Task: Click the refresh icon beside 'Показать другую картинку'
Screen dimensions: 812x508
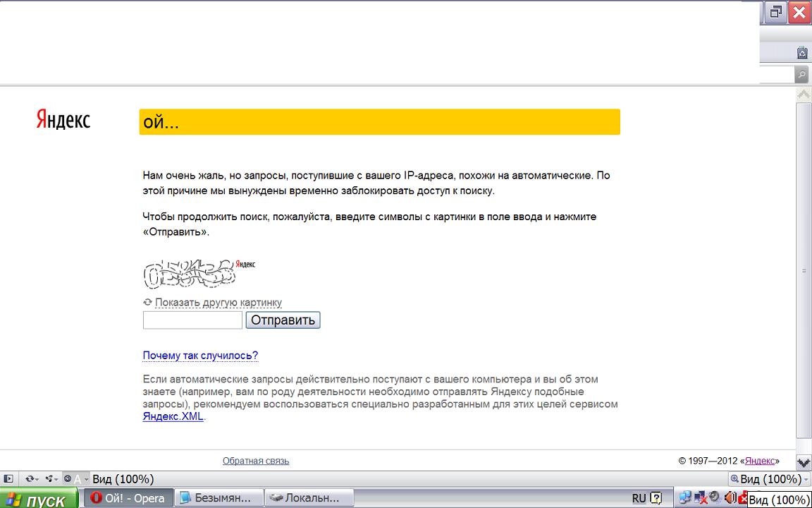Action: [x=147, y=302]
